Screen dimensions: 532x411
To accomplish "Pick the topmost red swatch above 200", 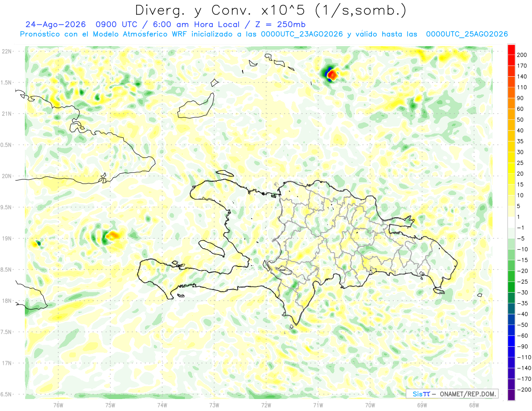I will click(511, 49).
